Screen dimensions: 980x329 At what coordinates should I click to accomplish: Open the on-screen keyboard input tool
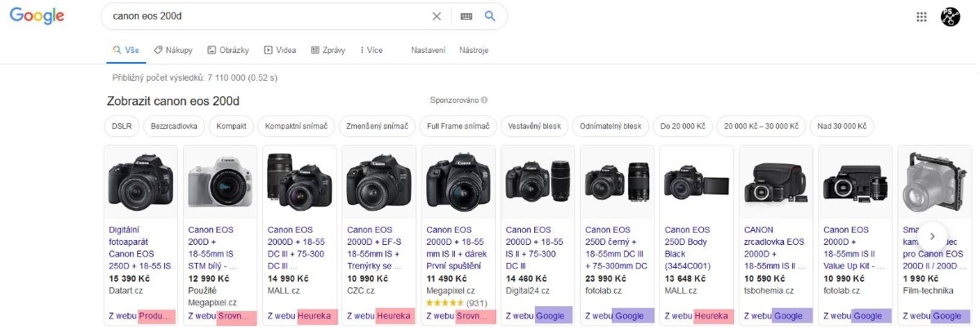point(466,16)
